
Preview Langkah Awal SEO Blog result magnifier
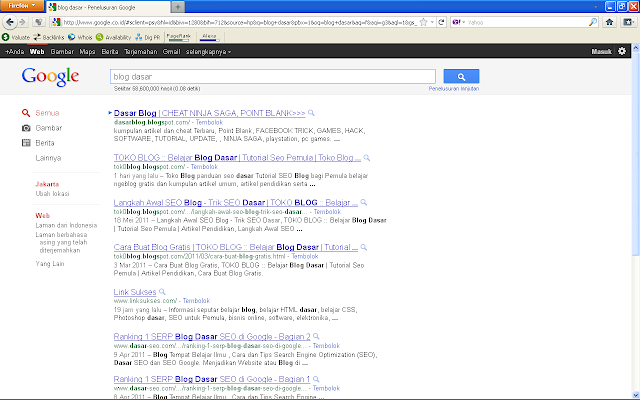click(364, 202)
